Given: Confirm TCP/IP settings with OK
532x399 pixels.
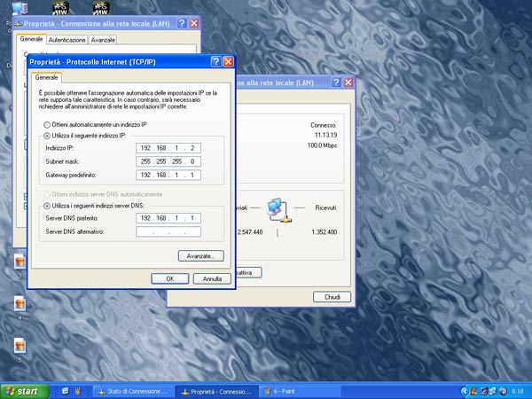Looking at the screenshot, I should coord(170,279).
